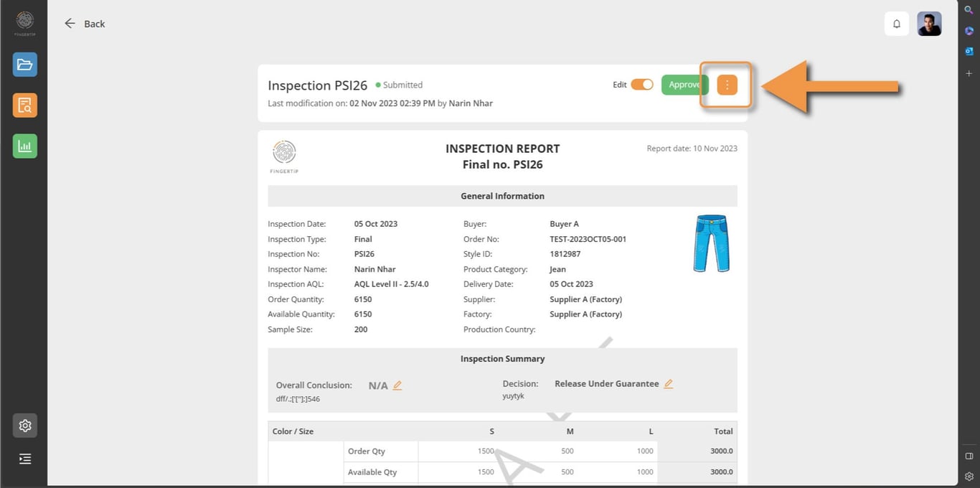980x488 pixels.
Task: Click the product category value 'Jean'
Action: click(558, 269)
